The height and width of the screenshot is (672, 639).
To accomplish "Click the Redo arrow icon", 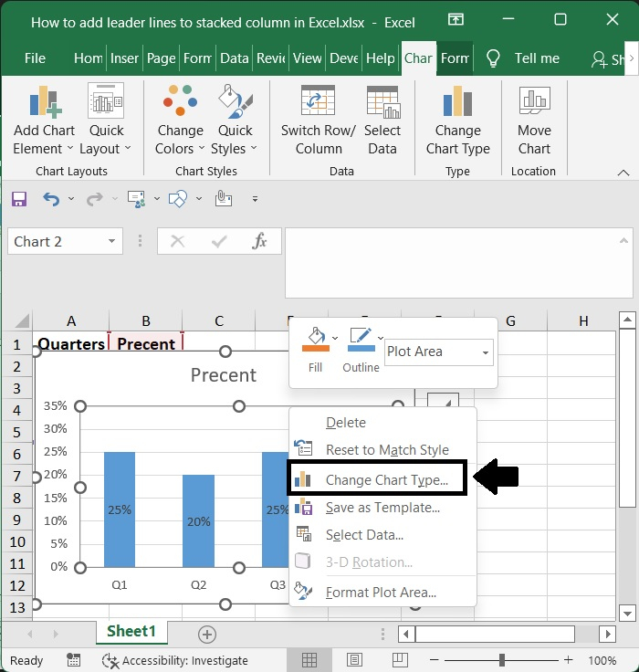I will coord(95,199).
